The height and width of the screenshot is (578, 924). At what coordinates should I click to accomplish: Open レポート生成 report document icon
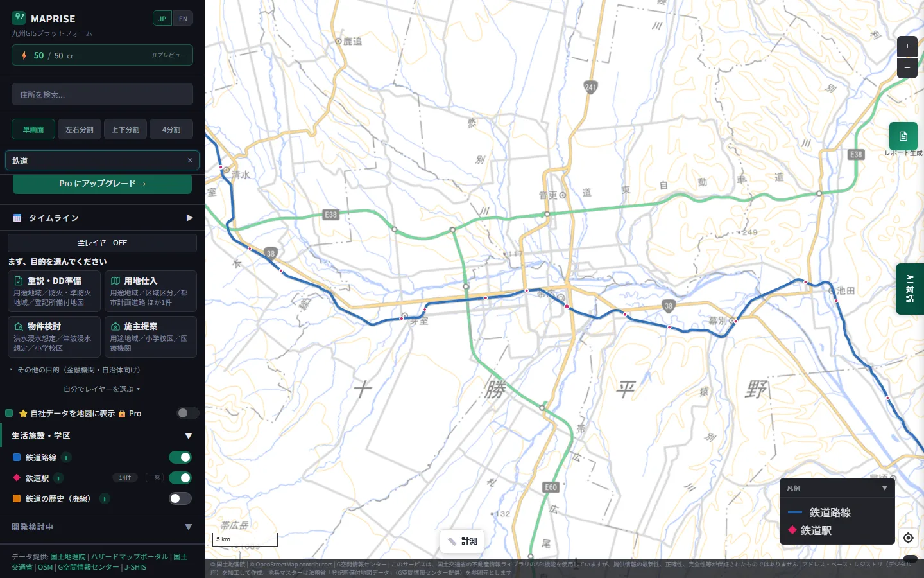903,136
